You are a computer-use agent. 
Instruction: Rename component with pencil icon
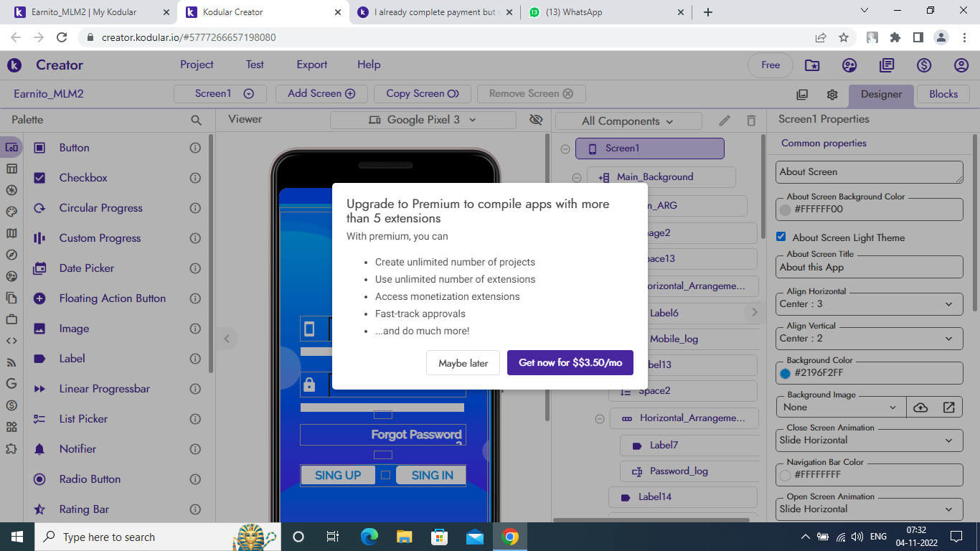coord(725,121)
